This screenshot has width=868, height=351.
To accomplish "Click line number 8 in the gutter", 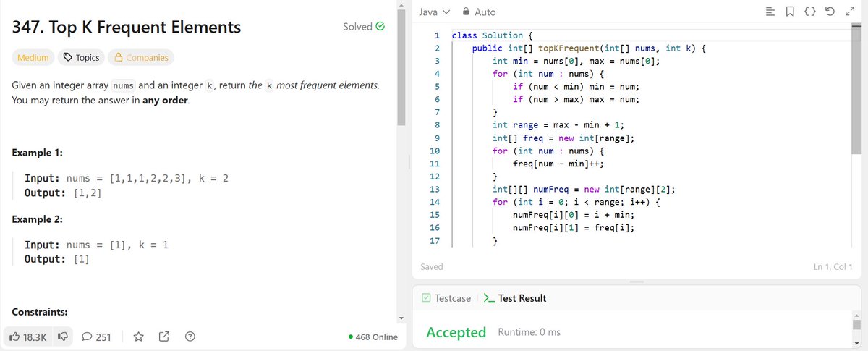I will [x=438, y=124].
